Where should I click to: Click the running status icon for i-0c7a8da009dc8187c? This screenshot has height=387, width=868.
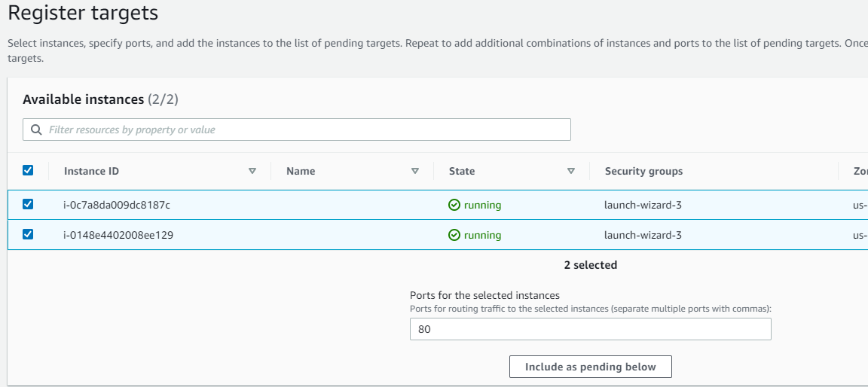(454, 205)
